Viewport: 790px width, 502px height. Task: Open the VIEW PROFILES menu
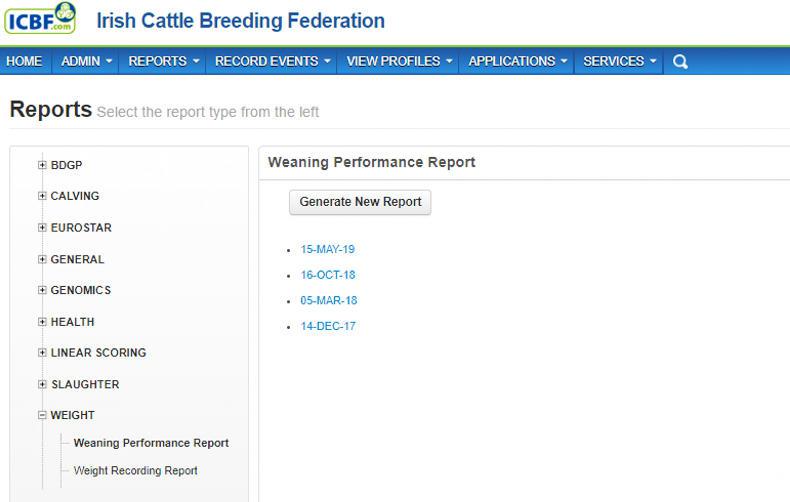coord(399,61)
